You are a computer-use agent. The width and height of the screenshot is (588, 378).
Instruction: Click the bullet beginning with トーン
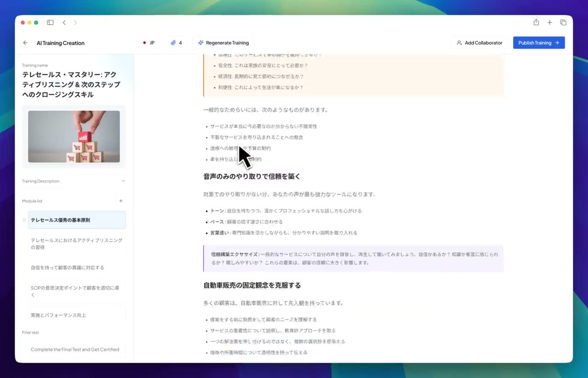coord(286,211)
